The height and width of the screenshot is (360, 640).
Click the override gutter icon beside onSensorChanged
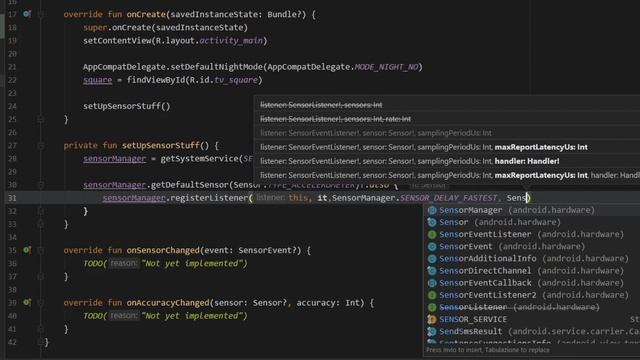coord(27,250)
